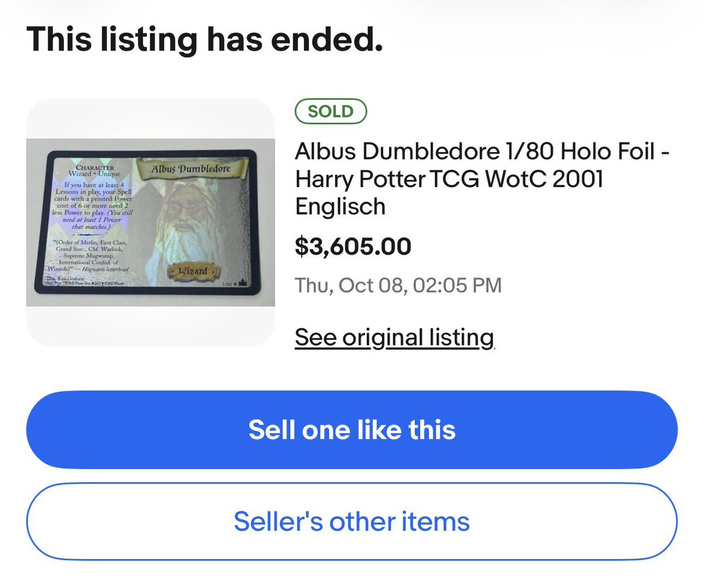Open the Albus Dumbledore card thumbnail
This screenshot has width=704, height=588.
click(x=151, y=222)
